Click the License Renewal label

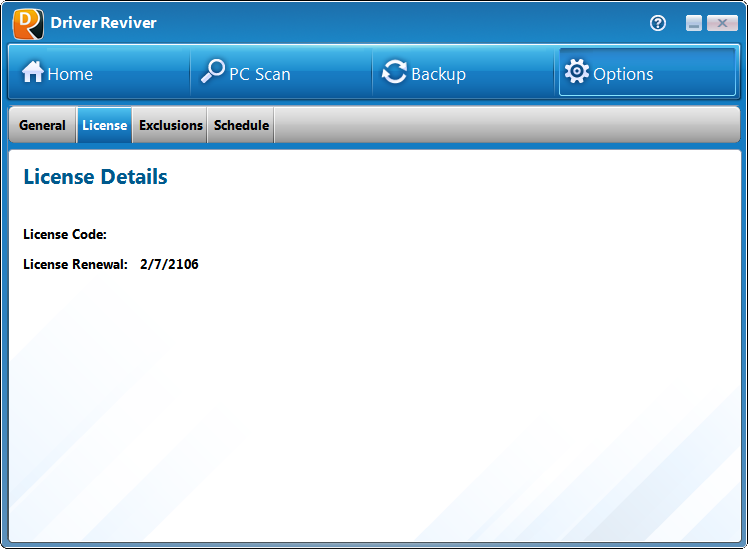[75, 264]
